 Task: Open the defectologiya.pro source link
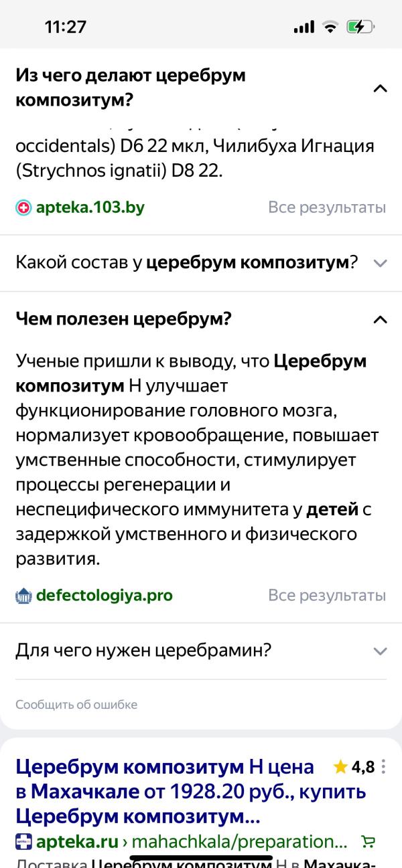click(x=104, y=595)
